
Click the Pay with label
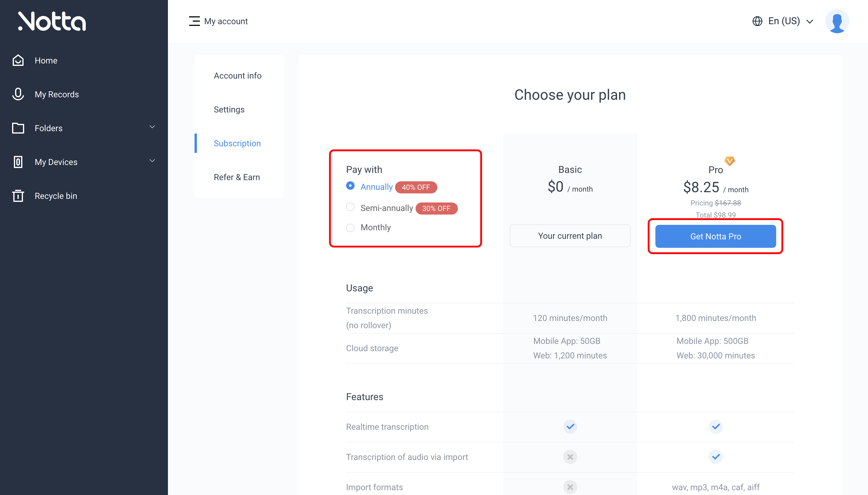[x=364, y=169]
